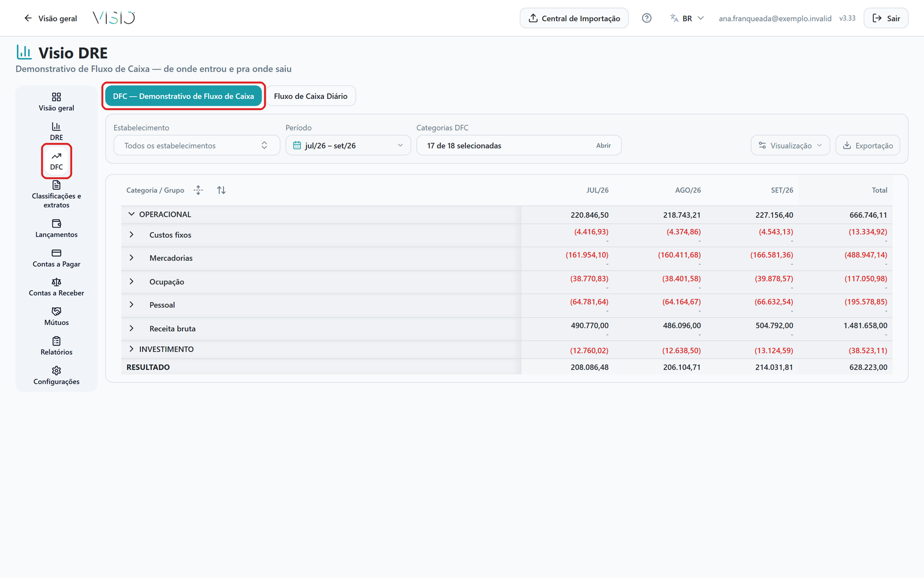
Task: Go back via Visão geral arrow
Action: (x=50, y=18)
